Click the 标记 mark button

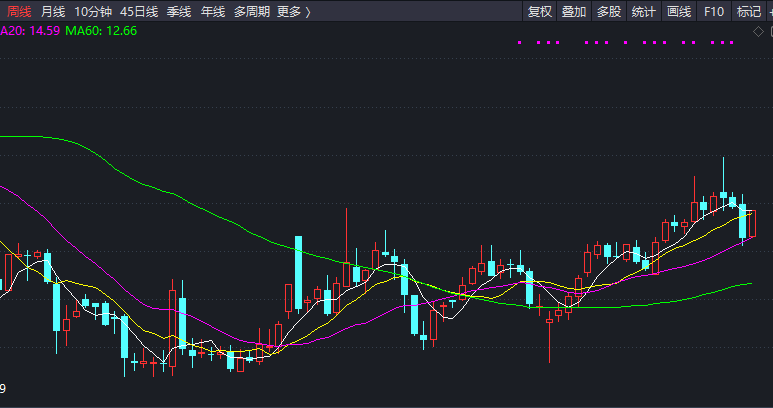749,11
